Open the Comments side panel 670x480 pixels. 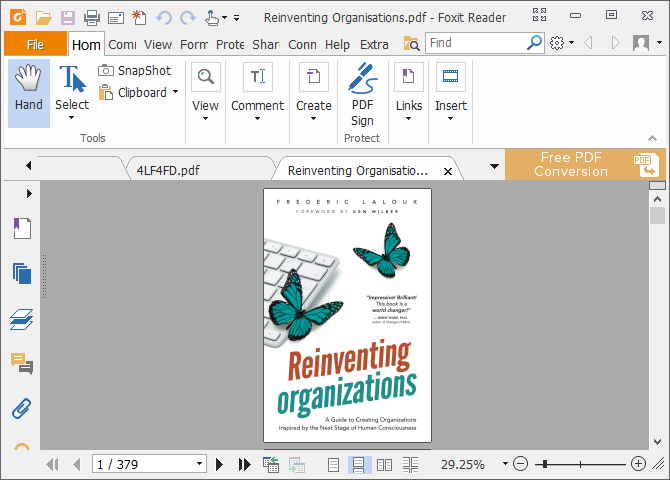[x=22, y=363]
